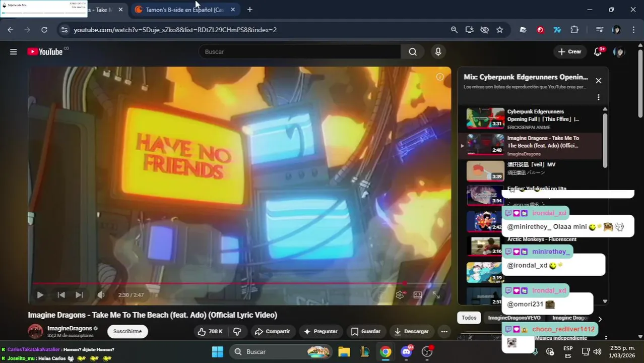Mute the video volume
The image size is (644, 363).
[x=101, y=295]
